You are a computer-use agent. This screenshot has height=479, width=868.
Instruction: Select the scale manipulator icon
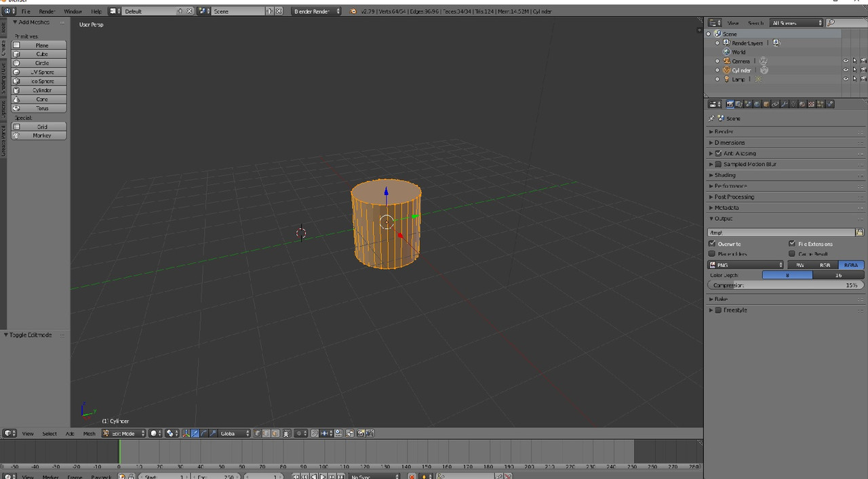point(213,433)
